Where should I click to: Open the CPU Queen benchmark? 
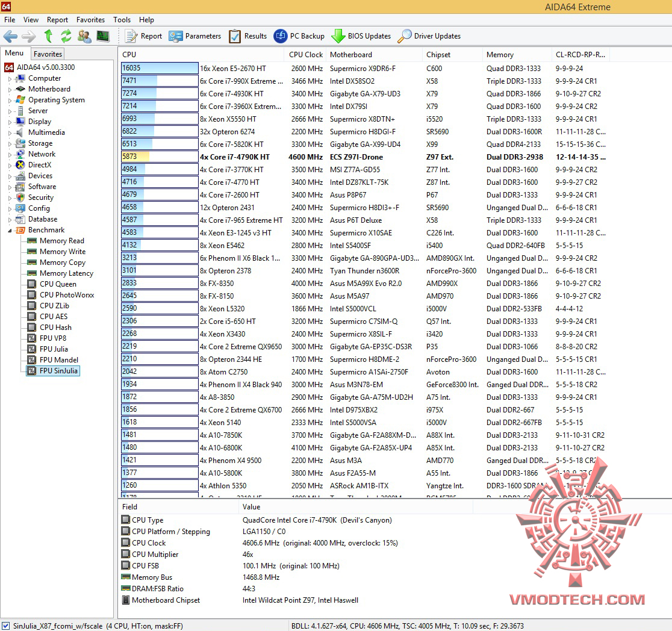pyautogui.click(x=52, y=284)
